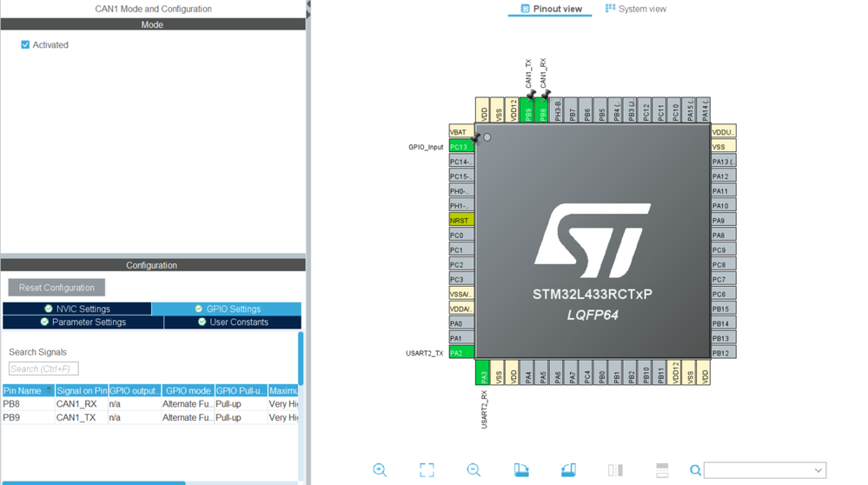The height and width of the screenshot is (485, 868).
Task: Click the rotate clockwise icon
Action: tap(521, 470)
